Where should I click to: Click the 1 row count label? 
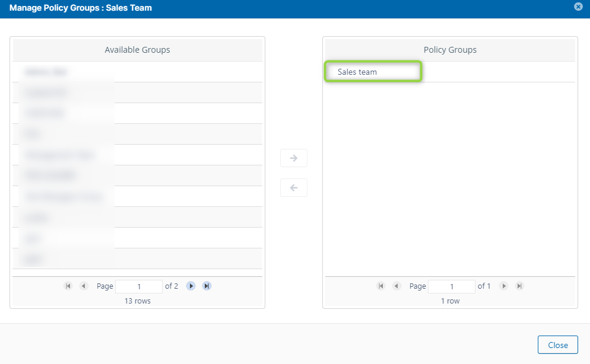click(450, 301)
